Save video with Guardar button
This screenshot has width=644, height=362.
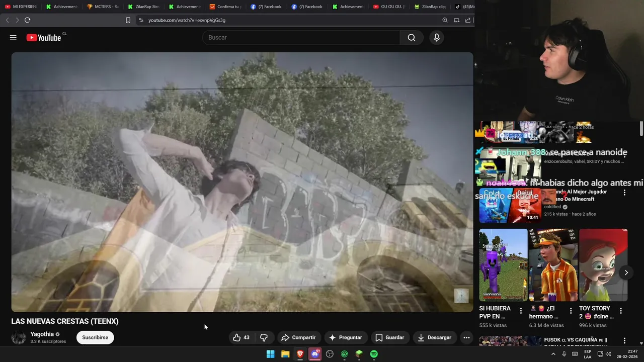(390, 337)
